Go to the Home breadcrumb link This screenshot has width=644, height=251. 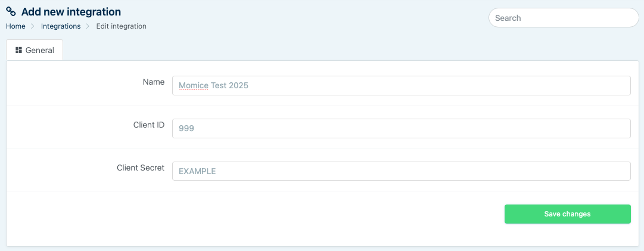(15, 26)
